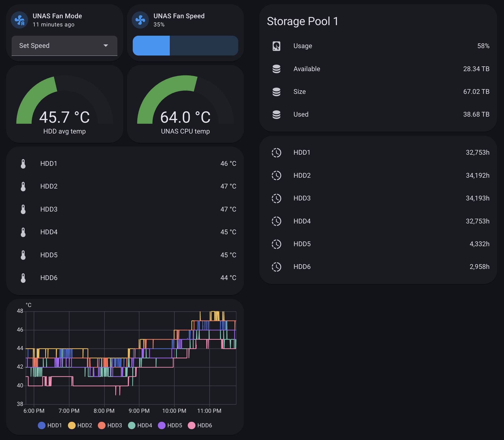The height and width of the screenshot is (440, 504).
Task: Click the HDD1 thermometer icon
Action: (x=23, y=164)
